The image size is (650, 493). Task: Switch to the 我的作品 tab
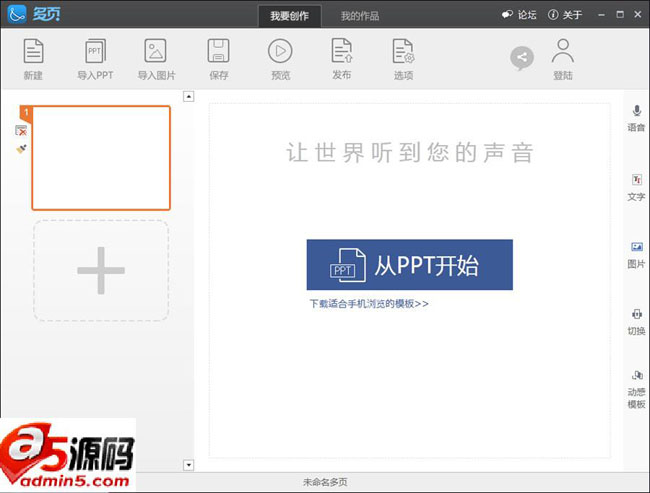pos(359,16)
